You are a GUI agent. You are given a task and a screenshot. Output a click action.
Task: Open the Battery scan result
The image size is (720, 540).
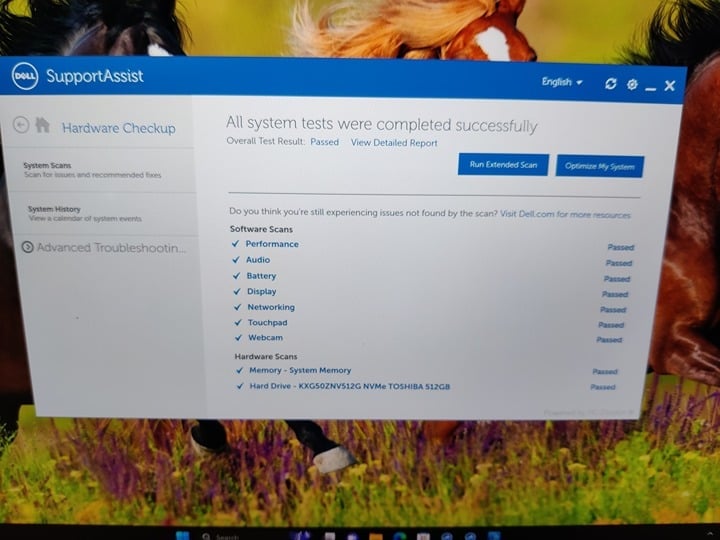point(261,276)
